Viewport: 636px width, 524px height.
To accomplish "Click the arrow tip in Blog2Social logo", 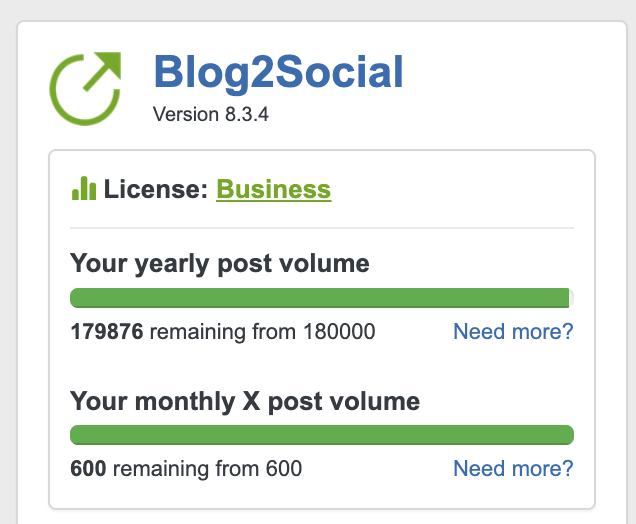I will [x=111, y=63].
